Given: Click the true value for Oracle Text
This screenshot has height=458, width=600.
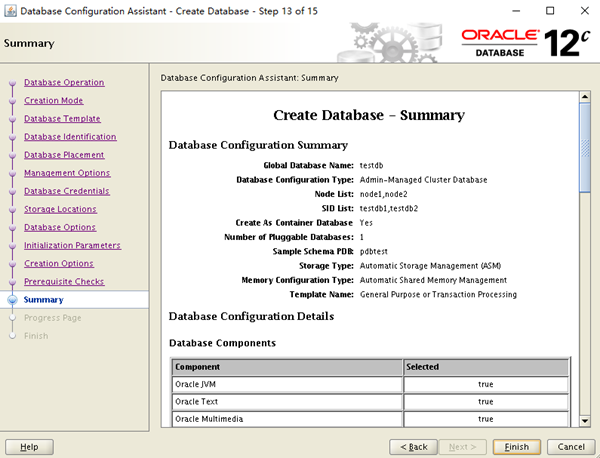Looking at the screenshot, I should pos(486,402).
